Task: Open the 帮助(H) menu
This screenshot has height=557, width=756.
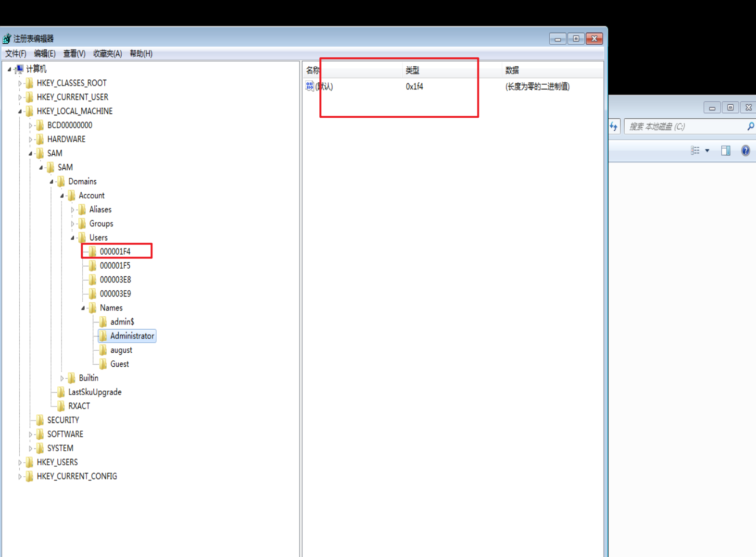Action: pos(141,53)
